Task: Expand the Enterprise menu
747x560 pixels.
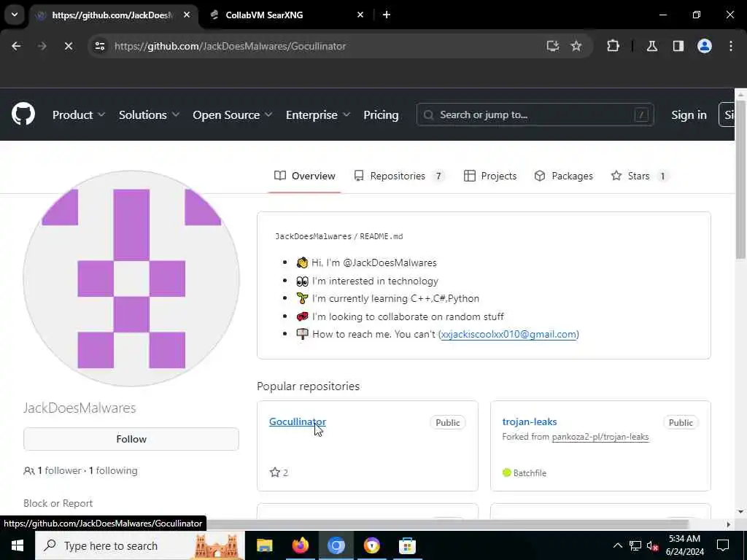Action: pyautogui.click(x=318, y=114)
